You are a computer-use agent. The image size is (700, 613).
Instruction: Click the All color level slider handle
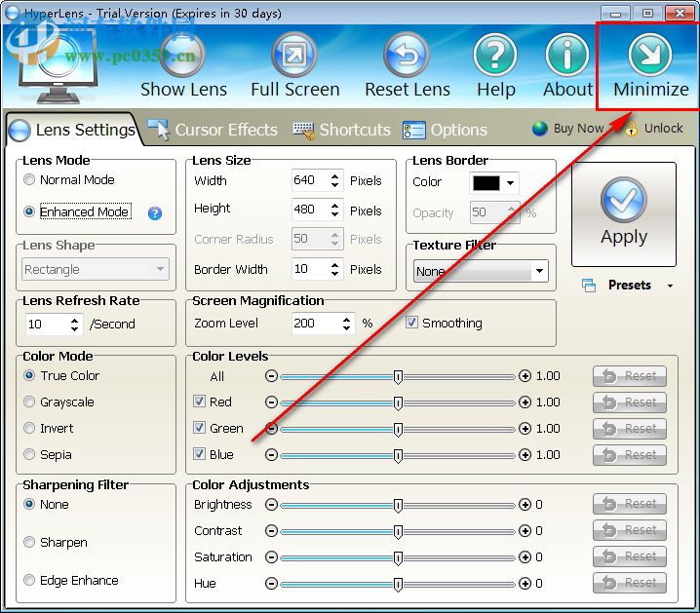pyautogui.click(x=398, y=376)
